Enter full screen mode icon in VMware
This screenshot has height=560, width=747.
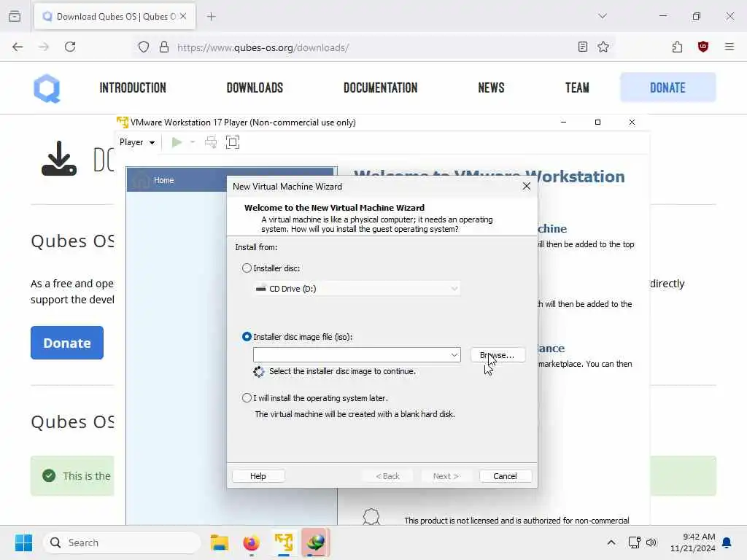(233, 142)
